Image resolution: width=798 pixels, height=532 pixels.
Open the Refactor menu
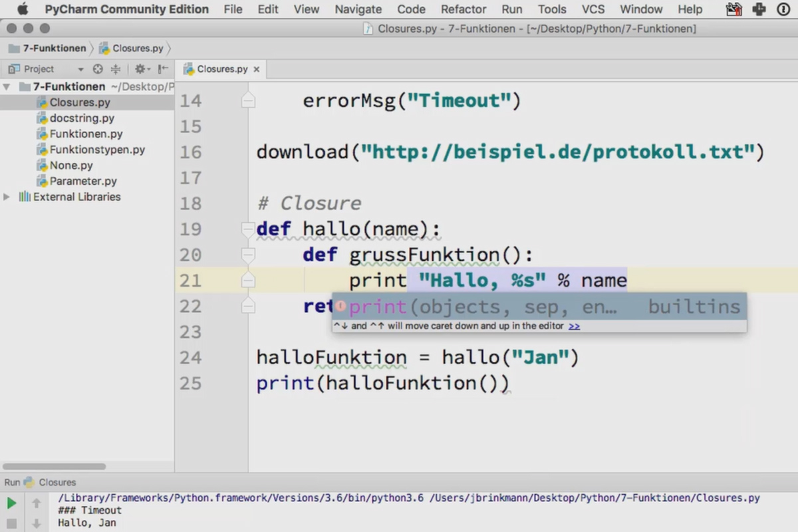464,9
